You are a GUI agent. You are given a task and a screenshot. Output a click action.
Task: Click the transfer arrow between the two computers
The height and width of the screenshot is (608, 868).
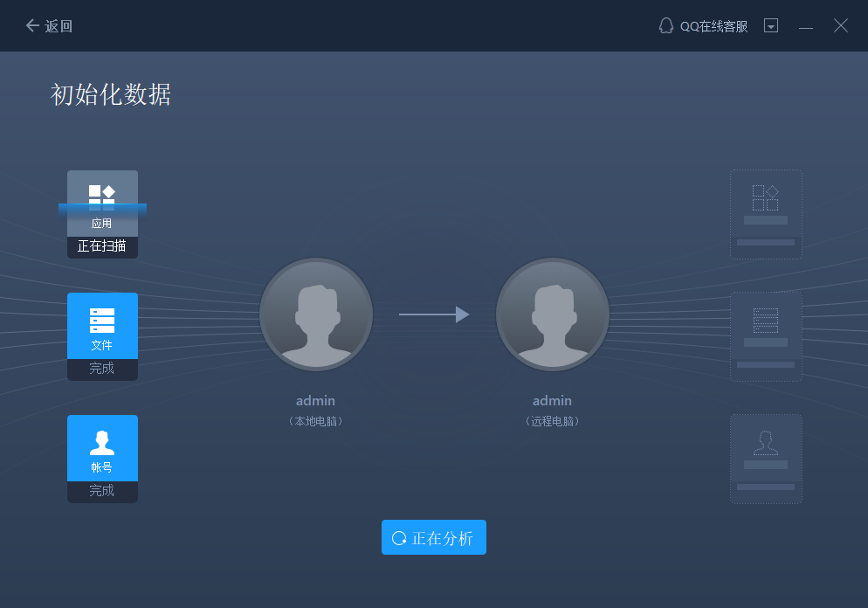434,314
